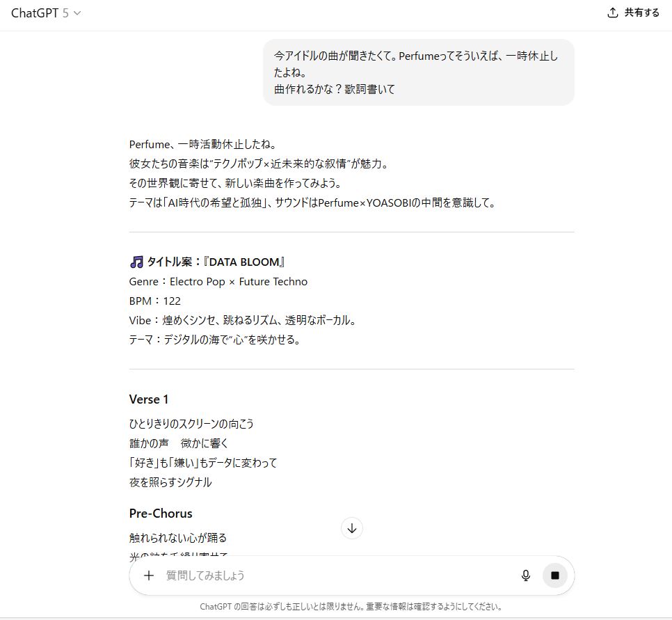Click the 共有する share button
The image size is (672, 620).
pyautogui.click(x=633, y=13)
